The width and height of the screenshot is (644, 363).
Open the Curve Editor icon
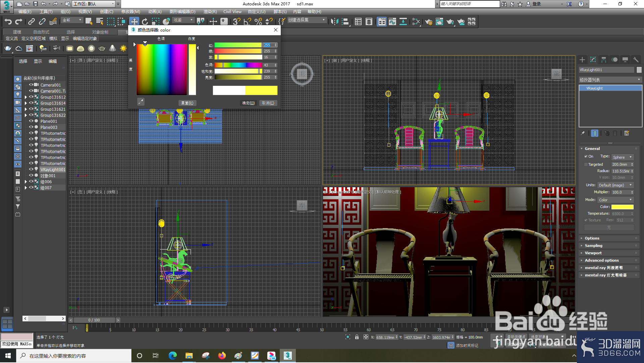[392, 22]
